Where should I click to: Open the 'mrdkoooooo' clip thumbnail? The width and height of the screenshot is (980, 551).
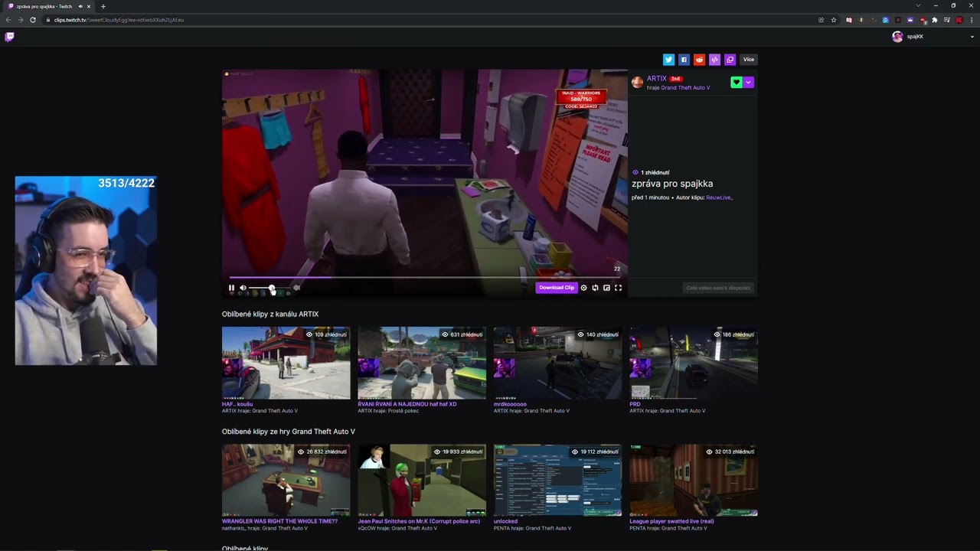point(557,363)
